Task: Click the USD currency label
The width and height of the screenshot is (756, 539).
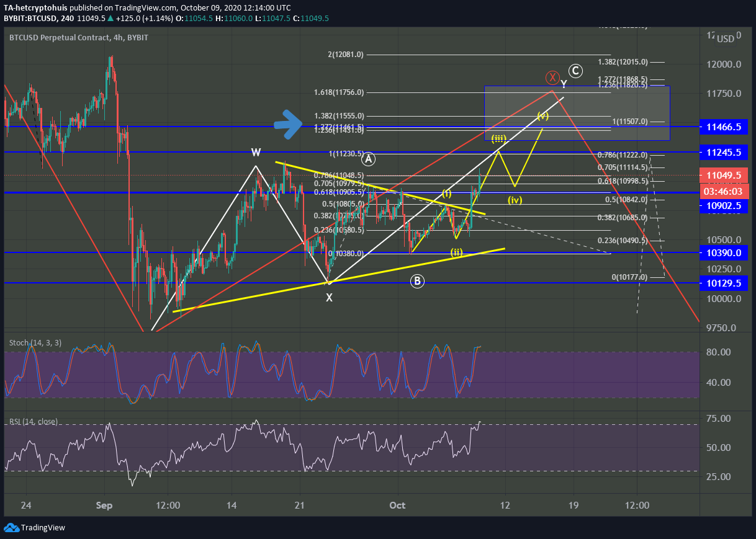Action: [x=725, y=38]
